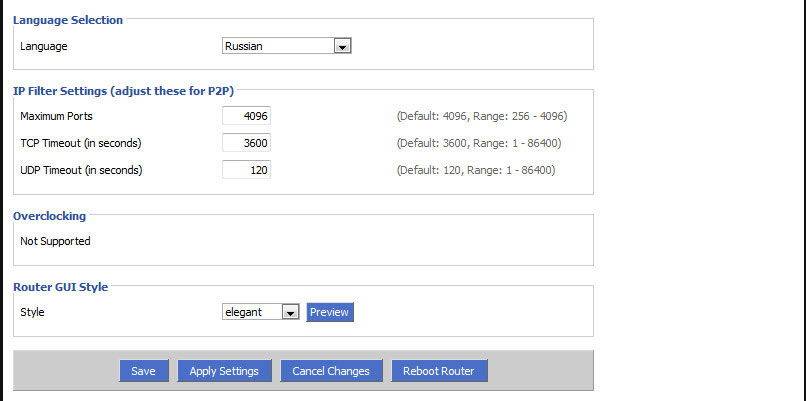Click the Language Selection section heading

click(68, 20)
